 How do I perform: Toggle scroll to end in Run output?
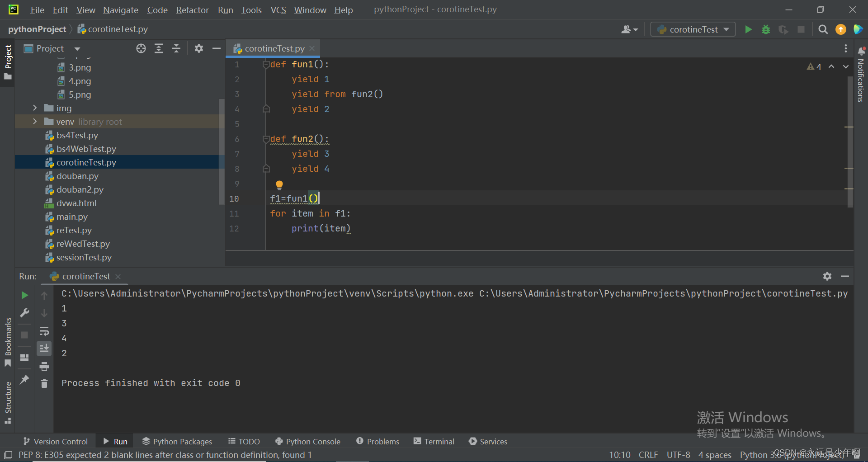[44, 349]
